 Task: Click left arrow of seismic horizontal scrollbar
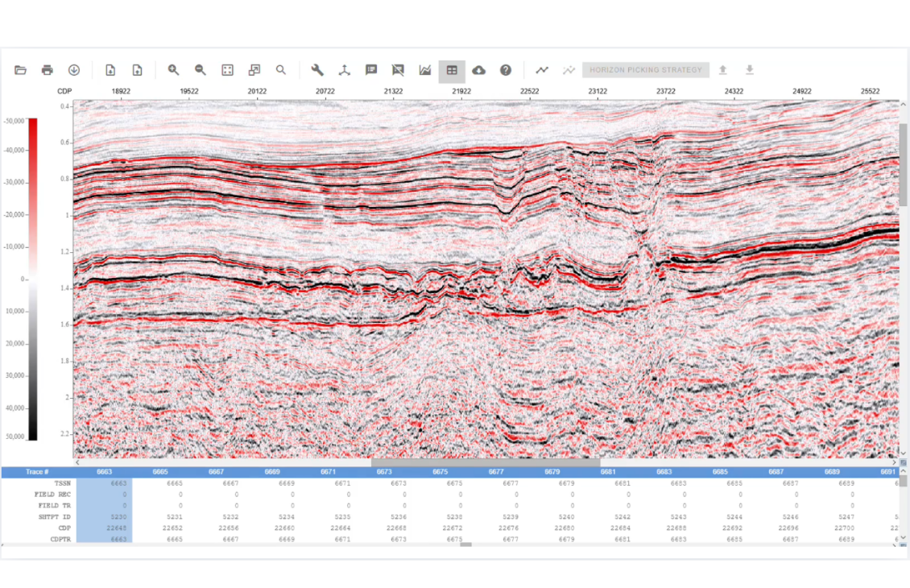[78, 462]
